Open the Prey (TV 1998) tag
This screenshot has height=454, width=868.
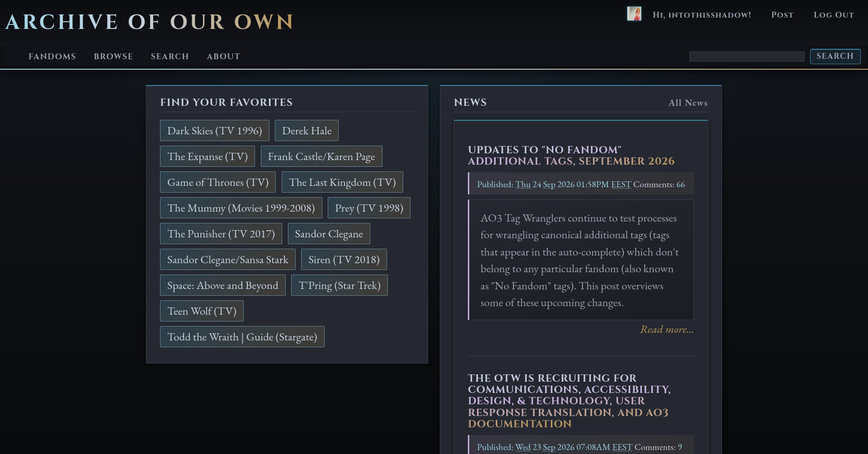coord(369,208)
